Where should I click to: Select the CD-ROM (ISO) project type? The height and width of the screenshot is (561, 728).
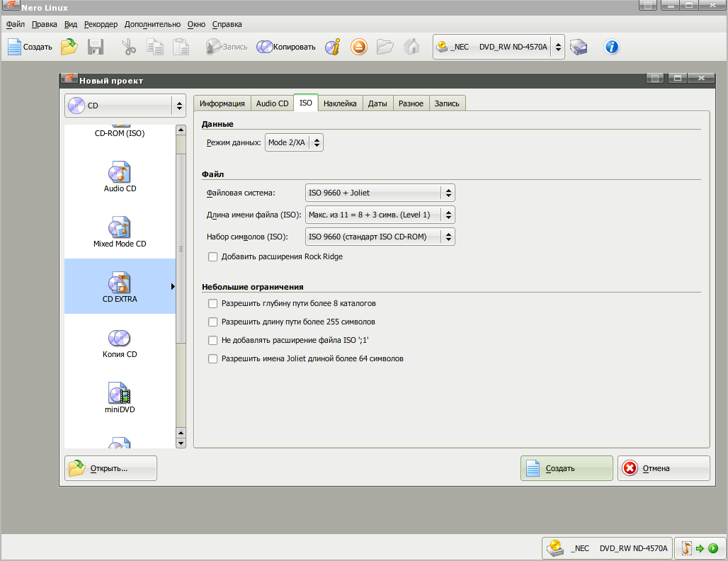pyautogui.click(x=120, y=132)
